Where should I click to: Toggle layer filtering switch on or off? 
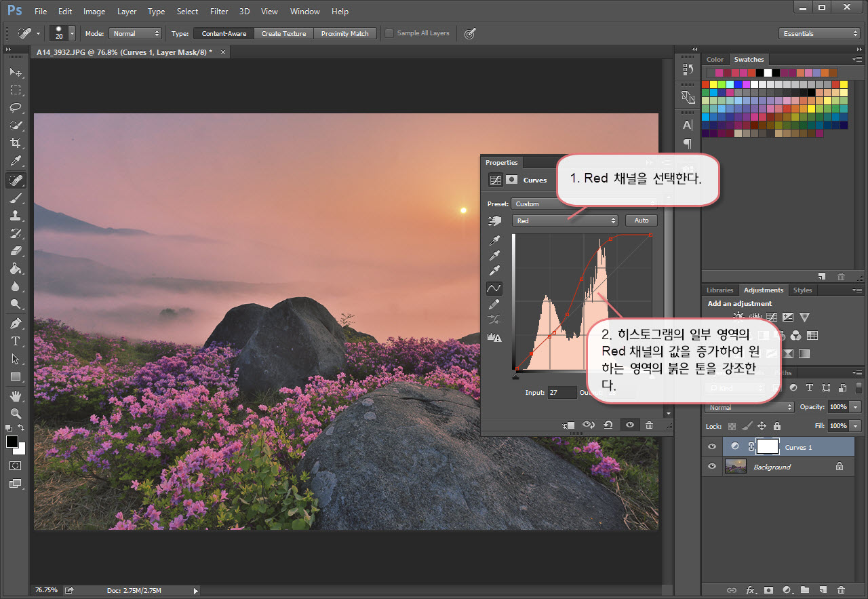(x=859, y=388)
